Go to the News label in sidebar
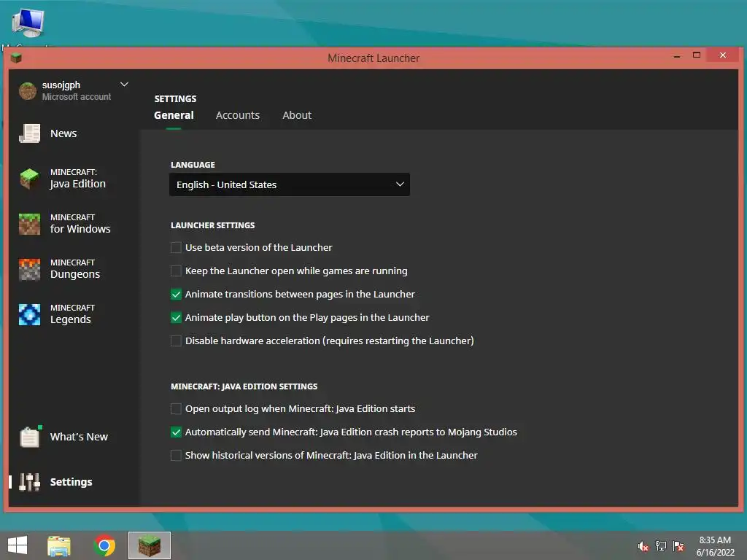Image resolution: width=747 pixels, height=560 pixels. [x=63, y=133]
